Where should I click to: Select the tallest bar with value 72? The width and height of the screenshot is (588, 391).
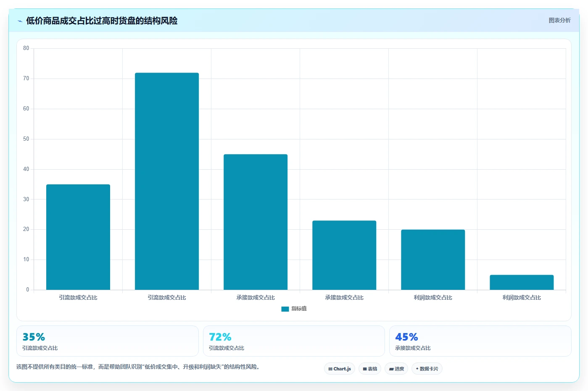[167, 181]
